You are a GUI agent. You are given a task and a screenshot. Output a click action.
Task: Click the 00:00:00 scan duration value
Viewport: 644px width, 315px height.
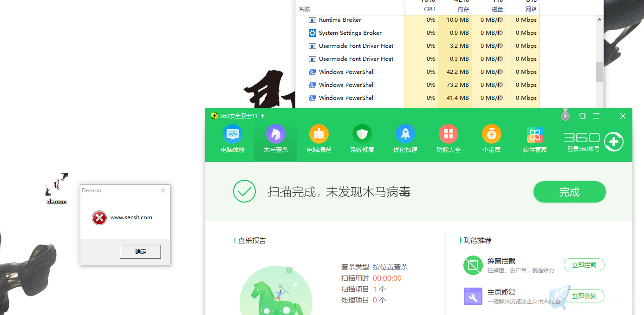(x=387, y=278)
